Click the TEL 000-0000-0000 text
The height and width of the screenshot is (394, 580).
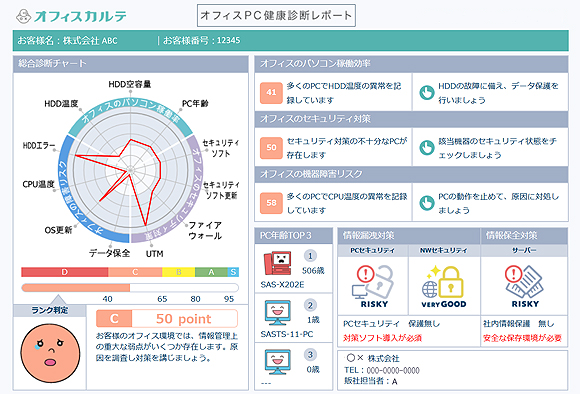click(x=382, y=370)
